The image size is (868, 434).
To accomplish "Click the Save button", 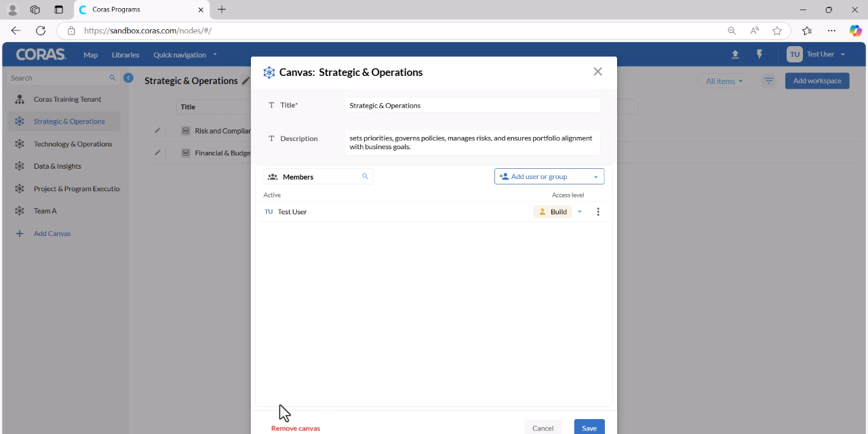I will pyautogui.click(x=589, y=427).
